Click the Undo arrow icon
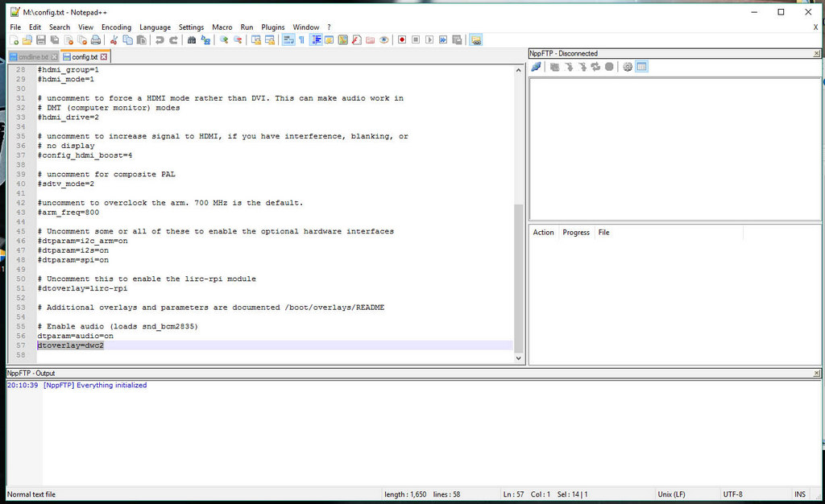Viewport: 825px width, 504px height. tap(160, 39)
